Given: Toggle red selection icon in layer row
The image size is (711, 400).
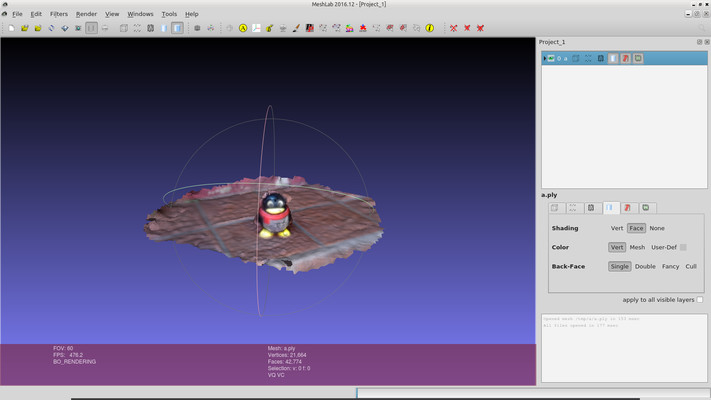Looking at the screenshot, I should point(626,59).
